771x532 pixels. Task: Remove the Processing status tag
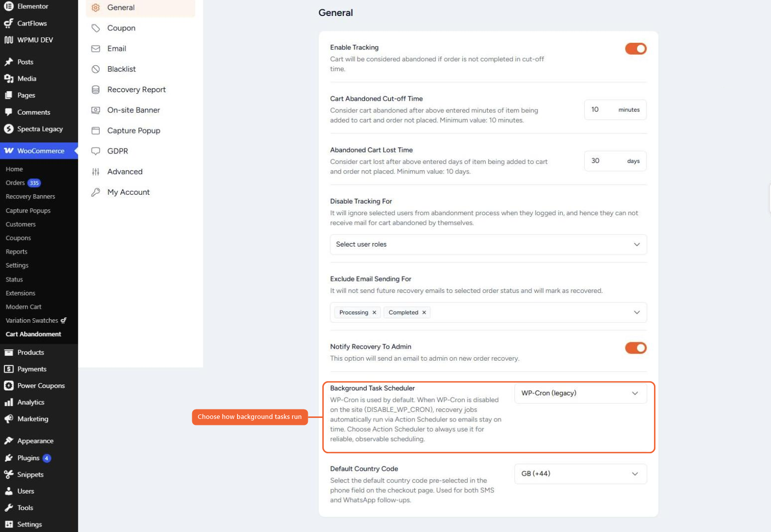click(374, 312)
